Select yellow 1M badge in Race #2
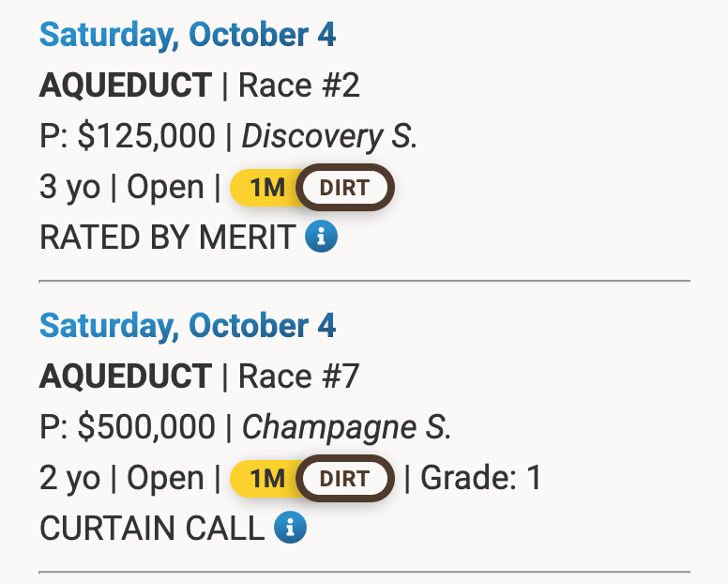The image size is (728, 584). pos(267,188)
